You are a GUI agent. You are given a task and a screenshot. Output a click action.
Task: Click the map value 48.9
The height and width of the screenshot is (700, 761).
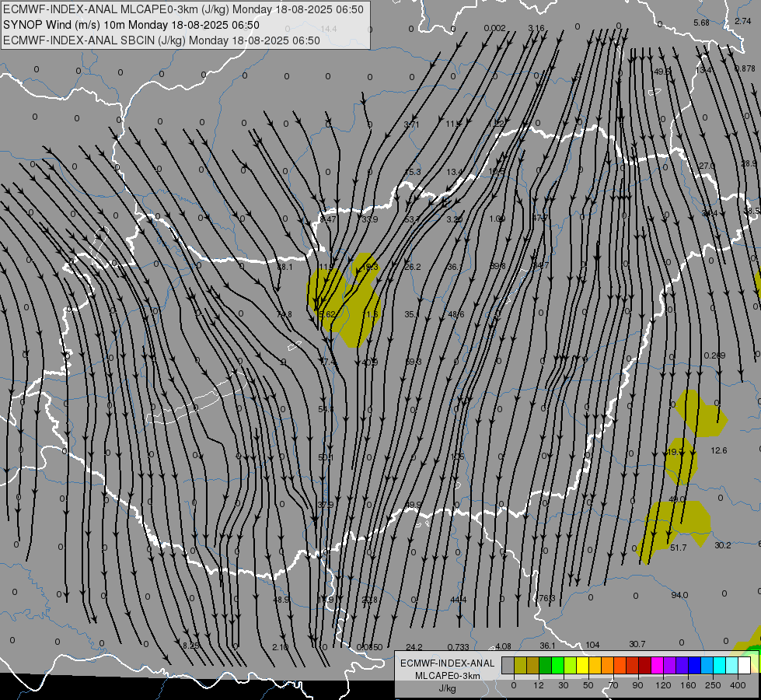pos(281,600)
